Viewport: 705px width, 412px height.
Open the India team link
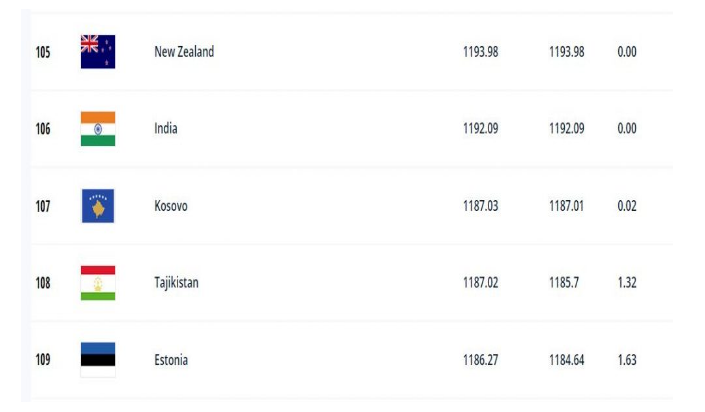pyautogui.click(x=166, y=129)
